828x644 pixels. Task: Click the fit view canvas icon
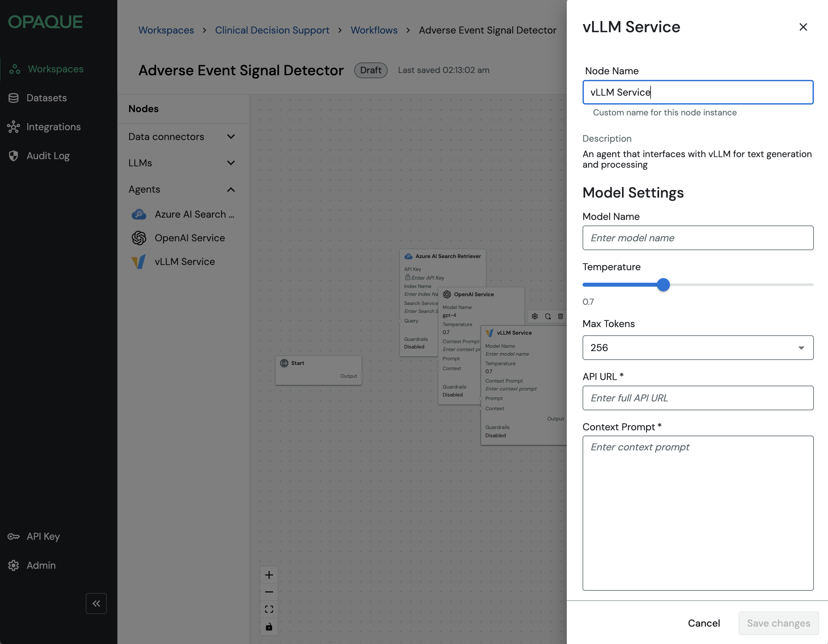coord(269,609)
